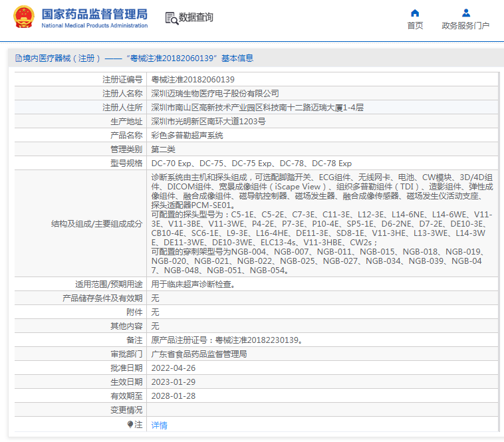504x442 pixels.
Task: Click 无 in 产品储存条件及有效期 row
Action: 155,298
